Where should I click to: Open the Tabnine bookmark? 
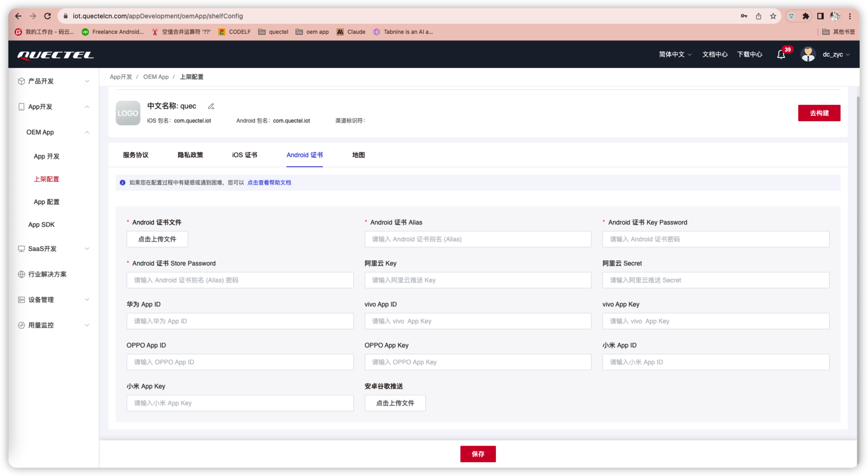coord(403,32)
